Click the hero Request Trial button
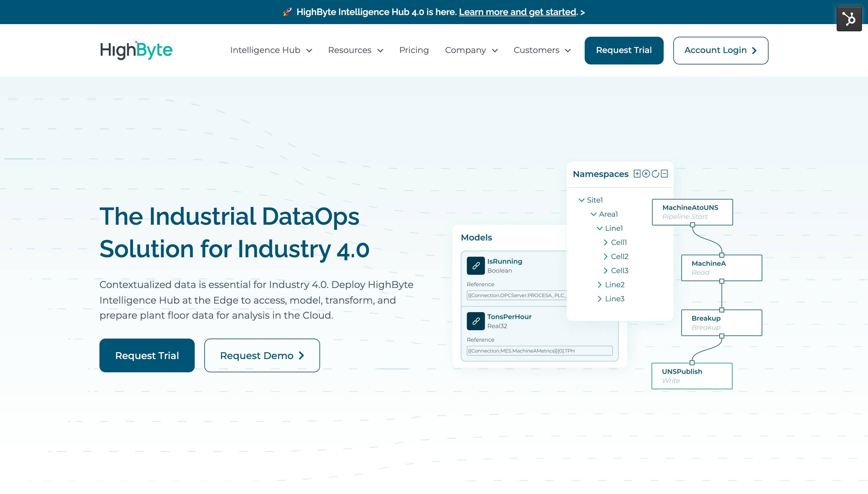The width and height of the screenshot is (868, 494). 147,355
